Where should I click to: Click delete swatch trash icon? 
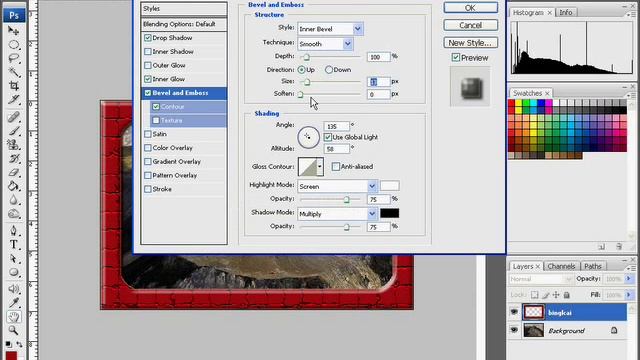pyautogui.click(x=619, y=247)
